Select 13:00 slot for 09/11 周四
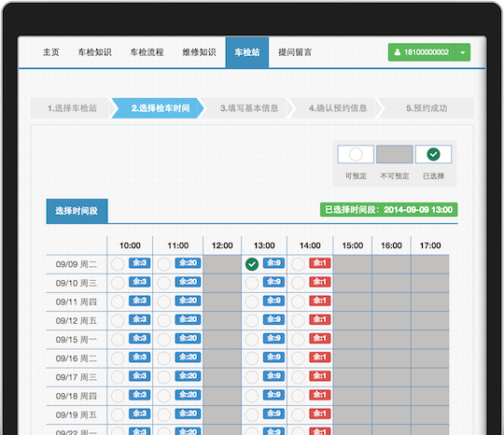Image resolution: width=504 pixels, height=435 pixels. (x=252, y=302)
